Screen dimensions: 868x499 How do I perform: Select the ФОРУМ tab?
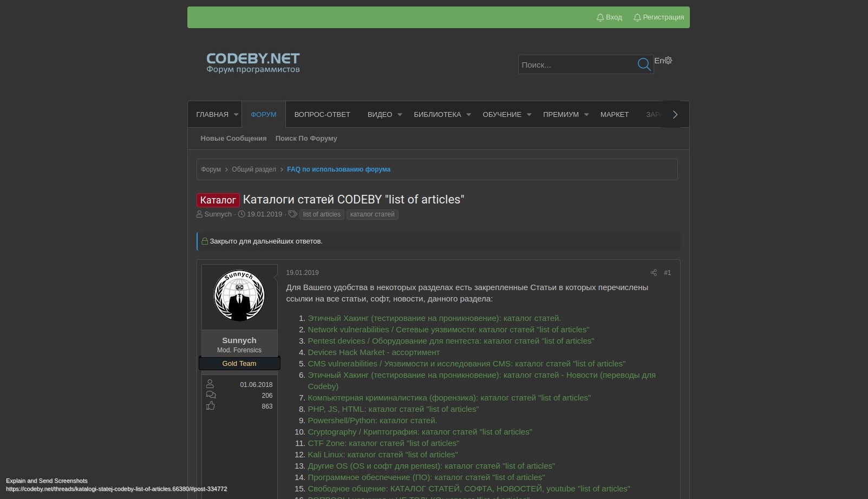[x=264, y=115]
